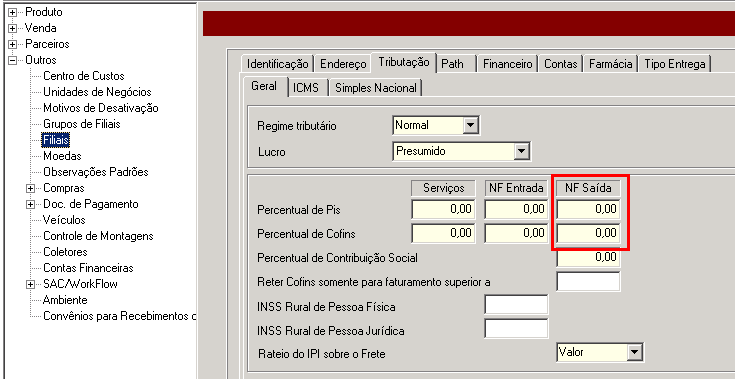Viewport: 735px width, 379px height.
Task: Switch to the Identificação tab
Action: [278, 64]
